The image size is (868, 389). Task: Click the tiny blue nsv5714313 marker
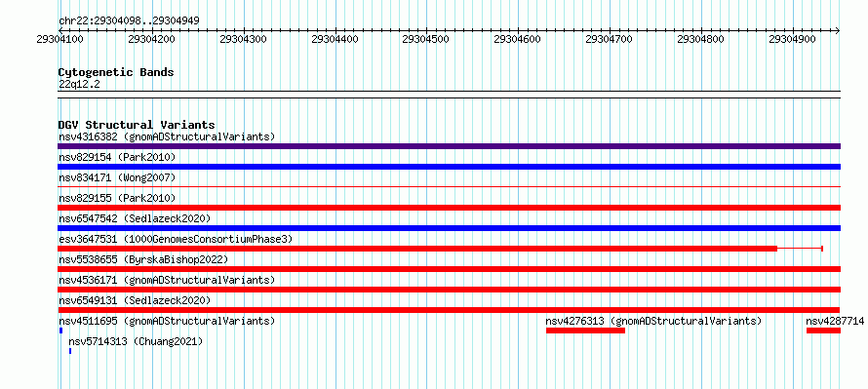(x=70, y=351)
